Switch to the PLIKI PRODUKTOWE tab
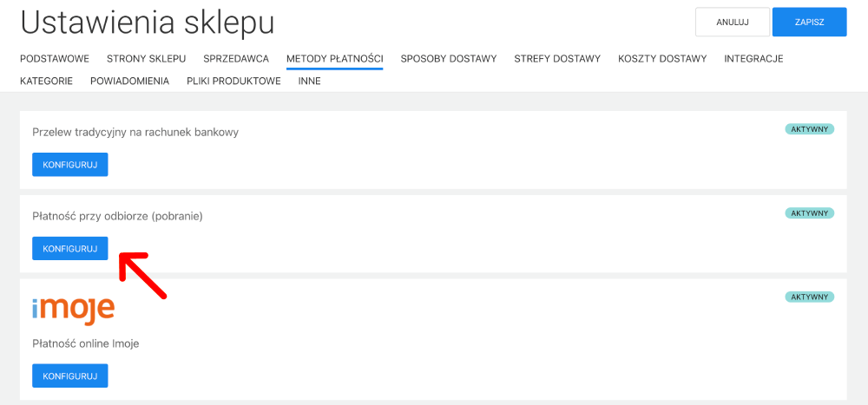This screenshot has height=405, width=868. [233, 81]
